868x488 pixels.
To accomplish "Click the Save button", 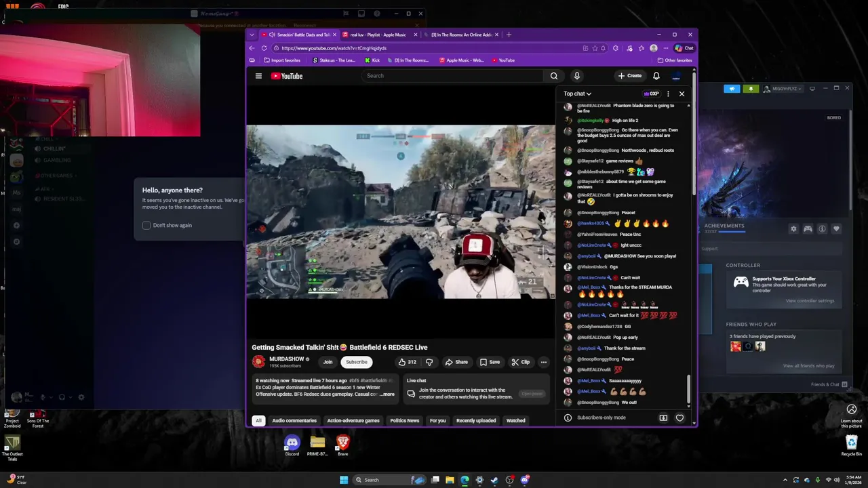I will coord(490,362).
